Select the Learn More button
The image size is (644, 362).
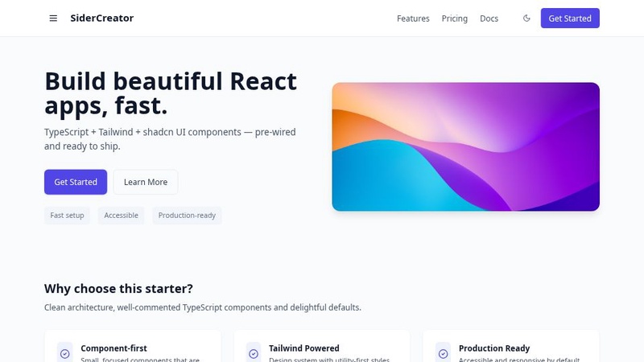click(146, 182)
